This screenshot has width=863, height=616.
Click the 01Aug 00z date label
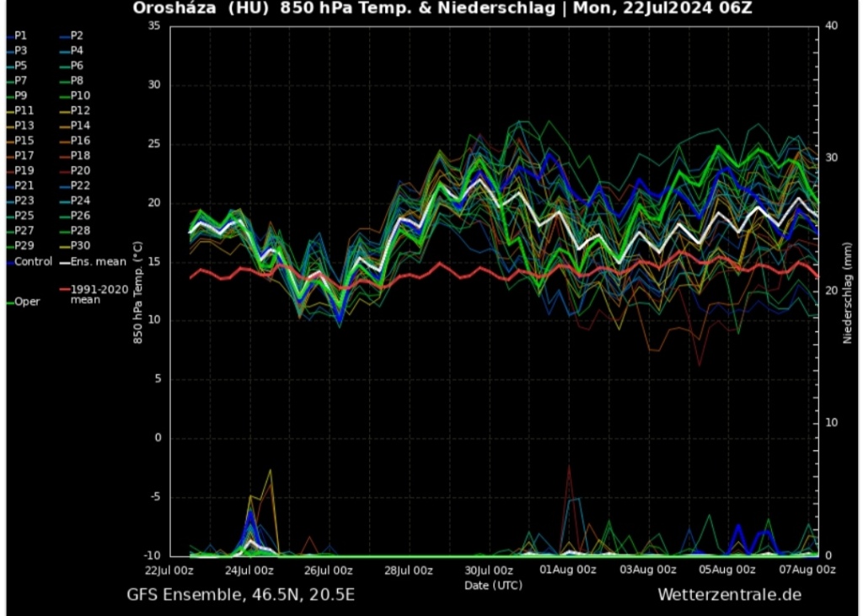point(569,570)
